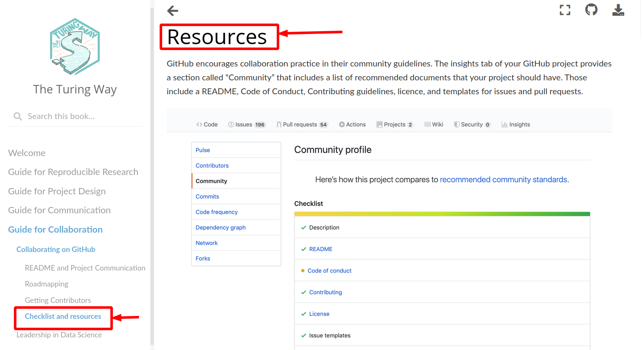
Task: Click the Wiki book icon
Action: [x=428, y=125]
